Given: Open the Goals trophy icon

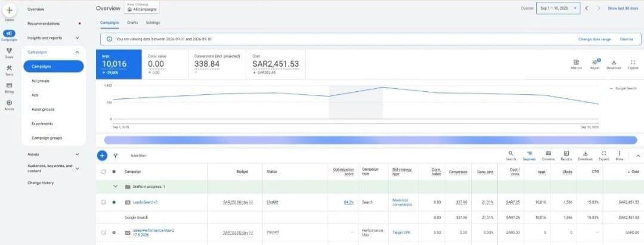Looking at the screenshot, I should point(9,51).
